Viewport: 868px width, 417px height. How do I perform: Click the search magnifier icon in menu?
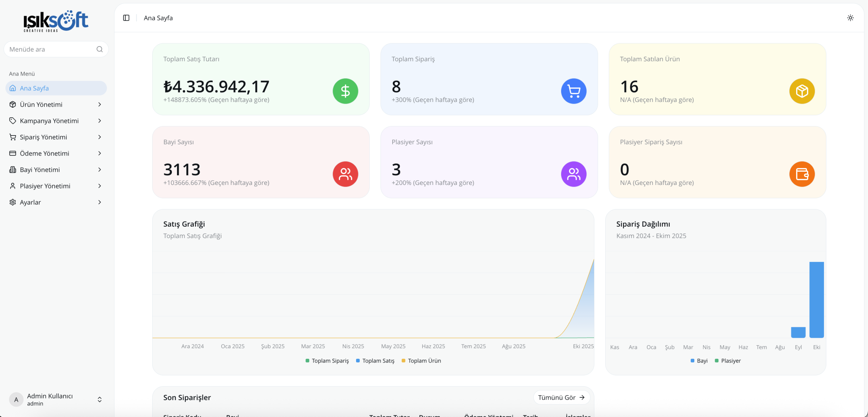click(99, 49)
